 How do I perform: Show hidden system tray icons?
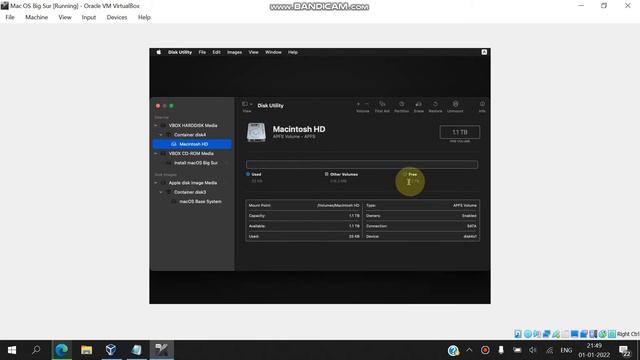point(469,350)
